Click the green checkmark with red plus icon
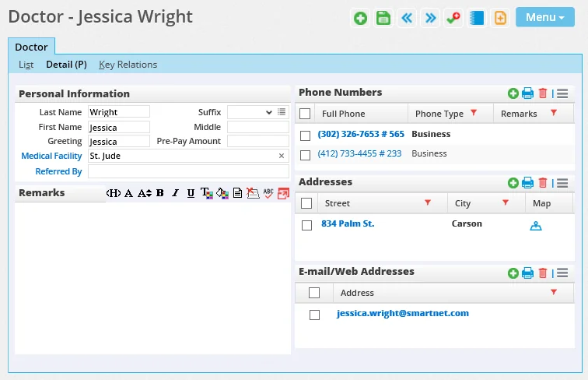This screenshot has width=588, height=380. tap(453, 18)
